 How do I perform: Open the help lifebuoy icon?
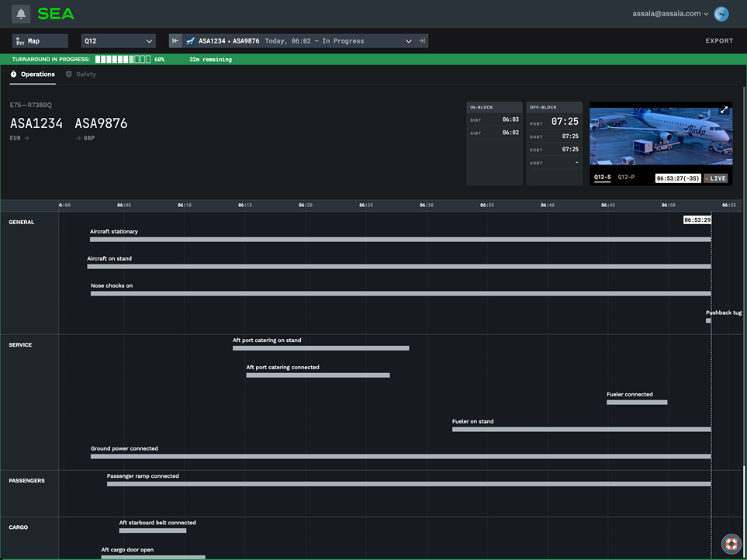[730, 544]
